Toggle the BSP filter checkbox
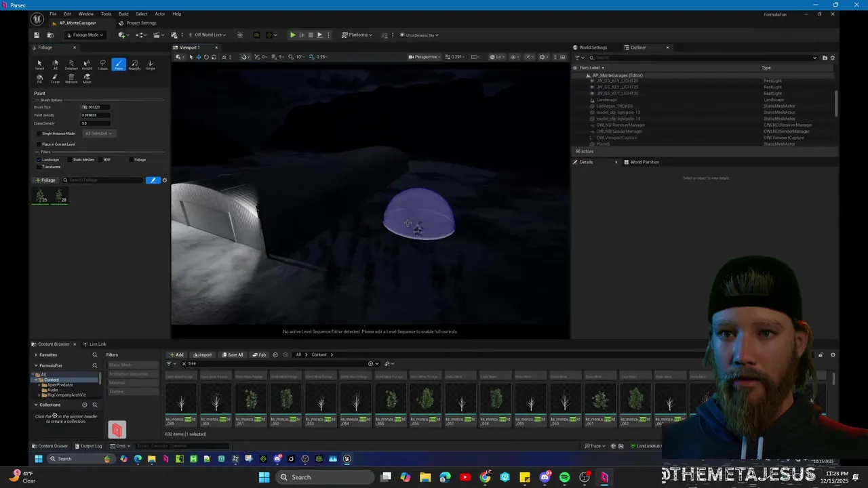868x488 pixels. (x=100, y=160)
